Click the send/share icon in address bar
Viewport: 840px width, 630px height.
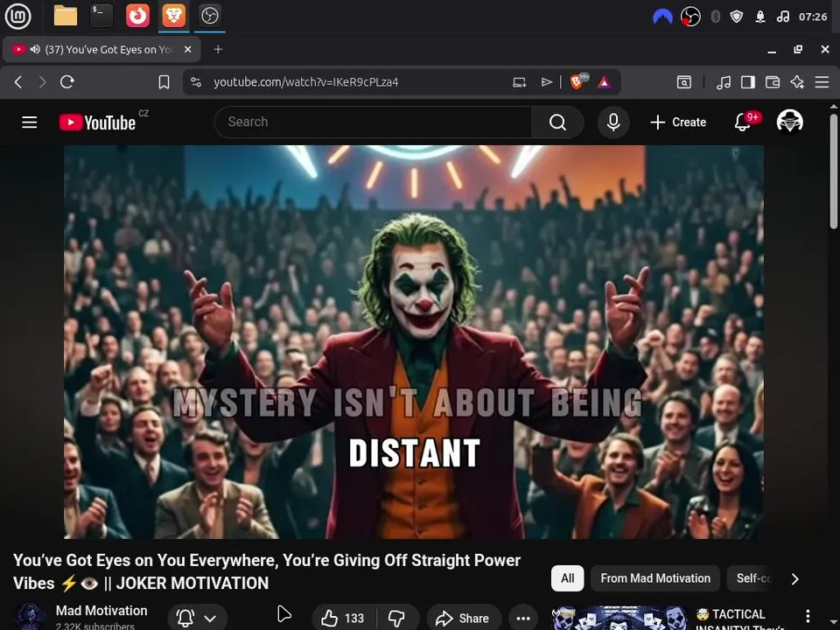click(x=546, y=82)
